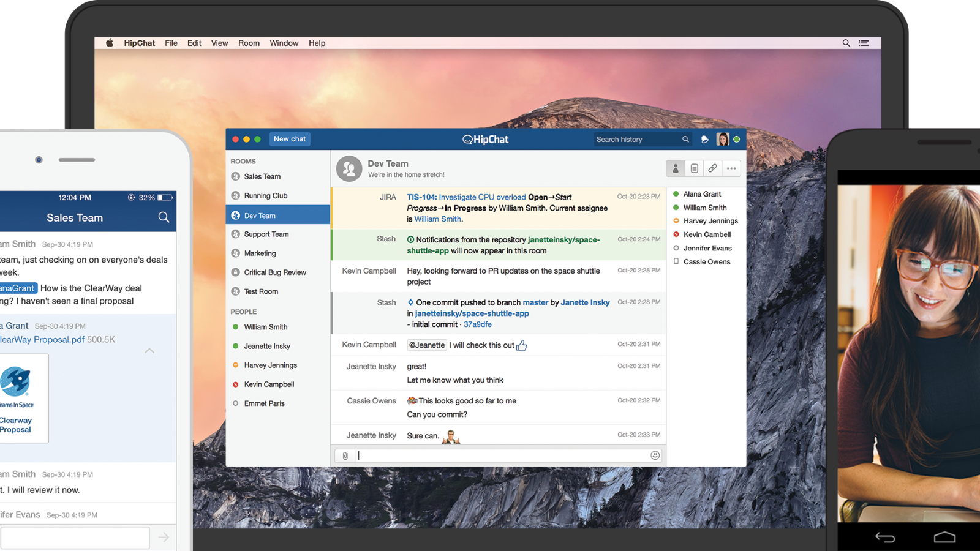Click the magnifier icon in Search history
980x551 pixels.
[x=685, y=140]
